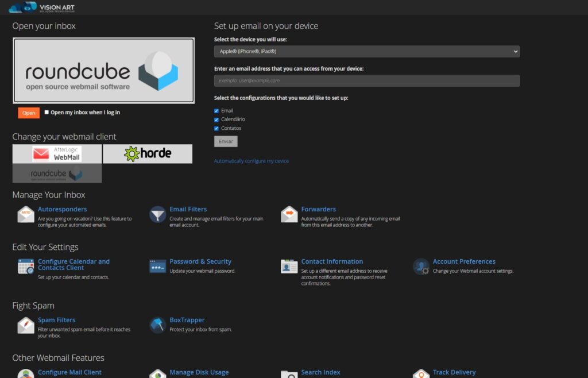
Task: Switch to Horde webmail client
Action: [148, 154]
